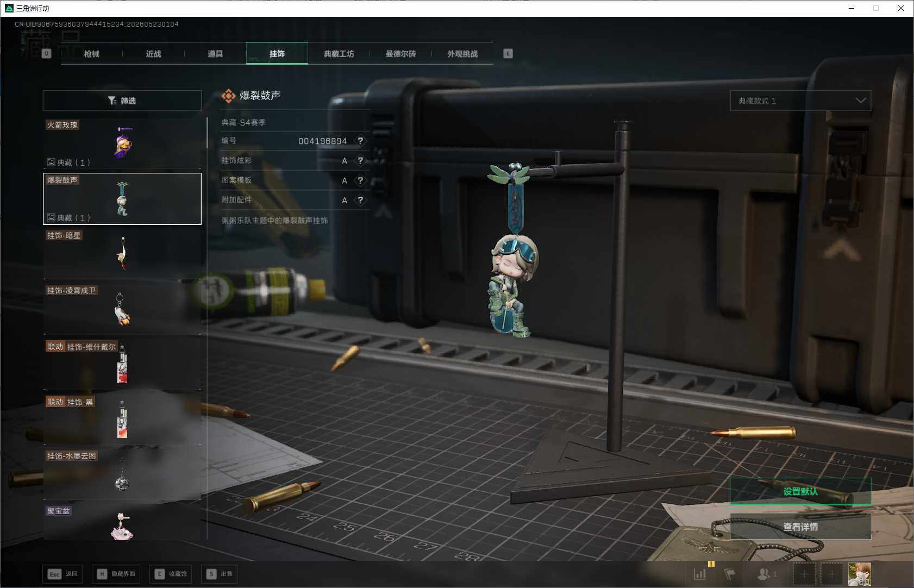Open the flag icon in bottom bar

click(730, 574)
